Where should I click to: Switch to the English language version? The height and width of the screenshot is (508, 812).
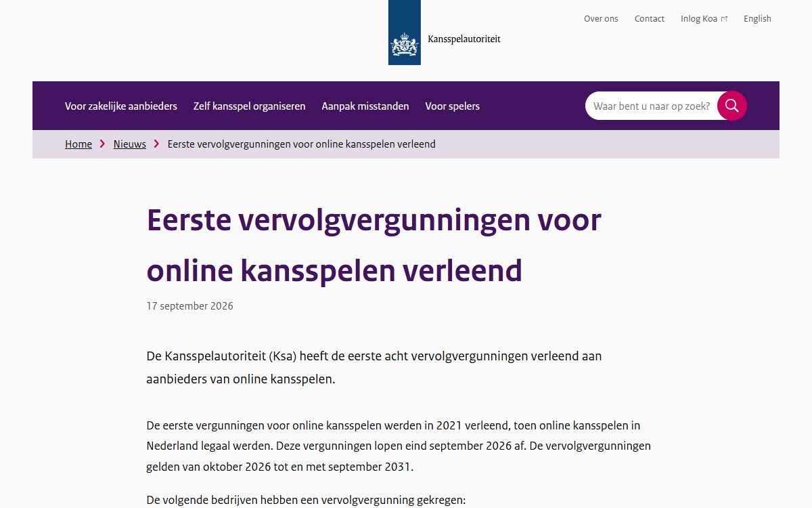[x=757, y=19]
